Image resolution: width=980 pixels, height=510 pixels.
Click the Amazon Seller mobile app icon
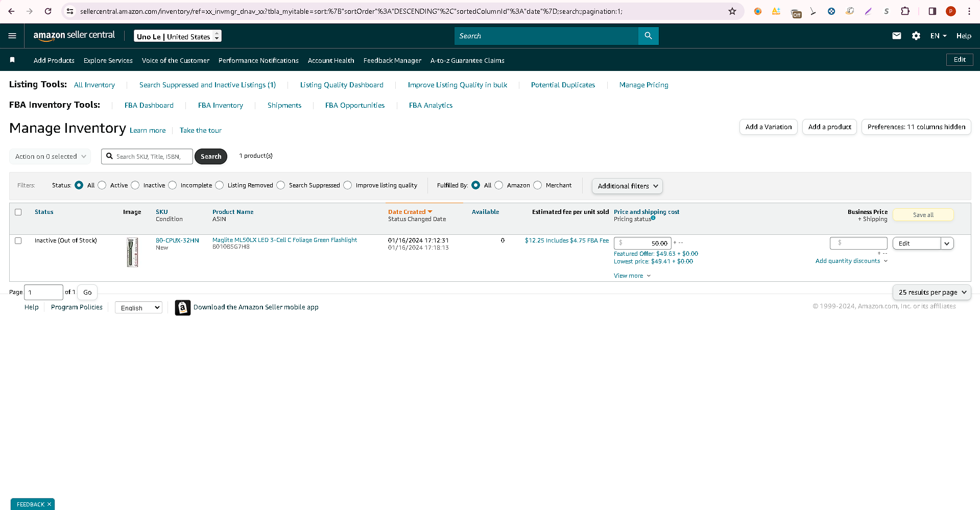pyautogui.click(x=182, y=307)
